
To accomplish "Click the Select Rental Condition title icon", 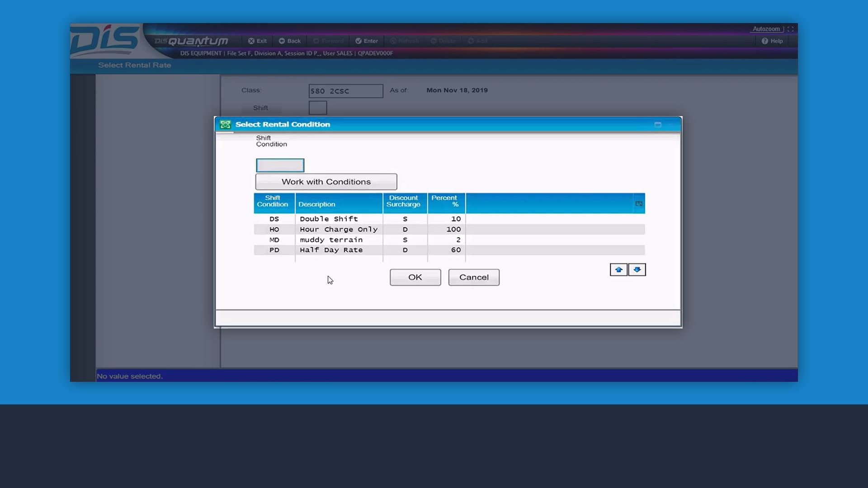I will [225, 125].
